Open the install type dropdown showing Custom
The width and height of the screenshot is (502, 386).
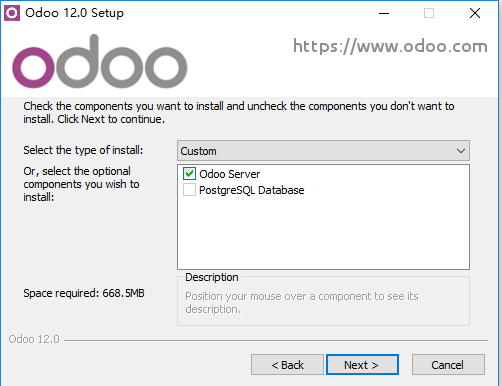click(323, 151)
